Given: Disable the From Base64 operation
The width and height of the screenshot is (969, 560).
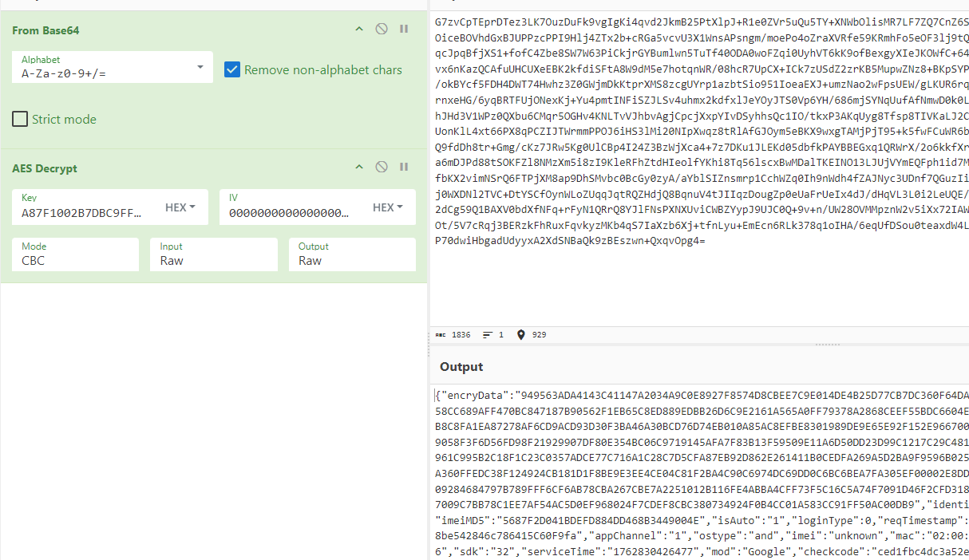Looking at the screenshot, I should (382, 30).
